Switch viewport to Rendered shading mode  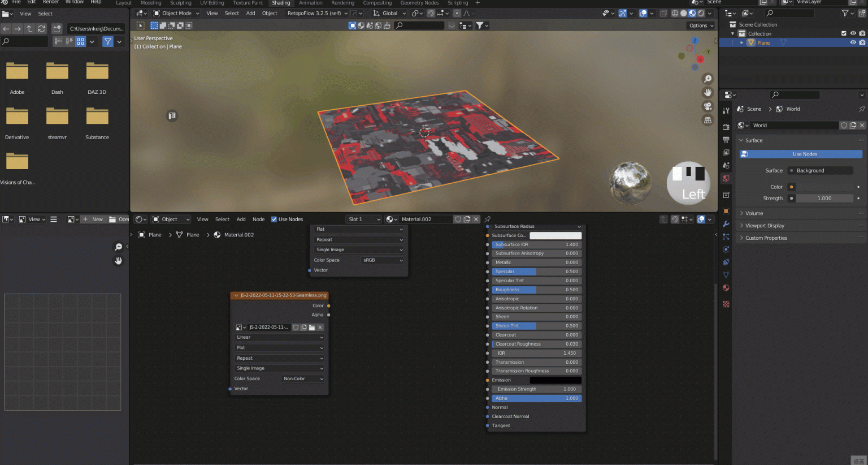tap(701, 13)
